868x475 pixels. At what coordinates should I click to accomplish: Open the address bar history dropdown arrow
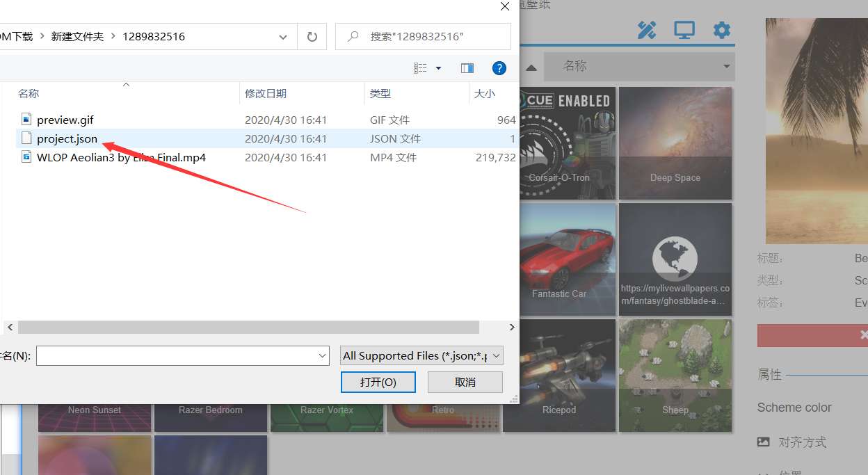pyautogui.click(x=282, y=36)
